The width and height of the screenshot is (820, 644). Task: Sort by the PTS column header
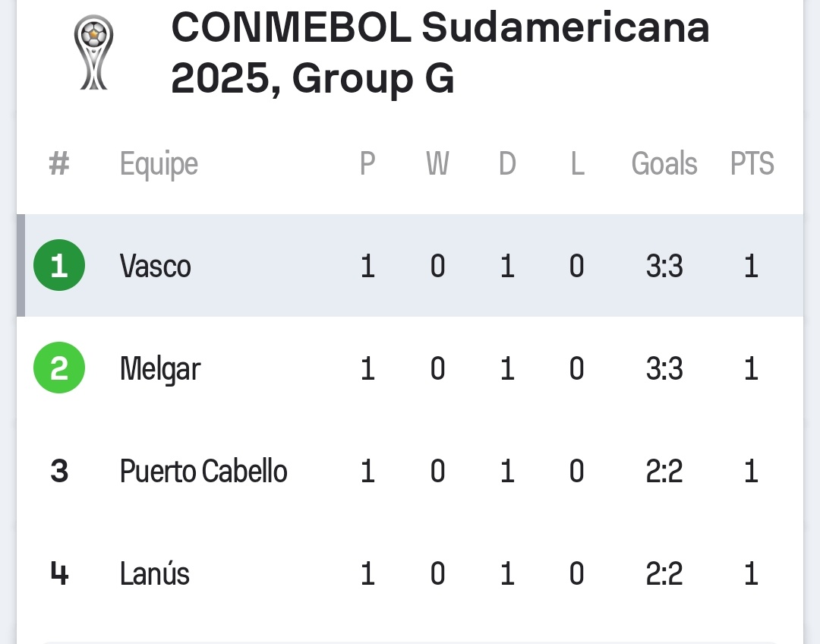[x=752, y=164]
